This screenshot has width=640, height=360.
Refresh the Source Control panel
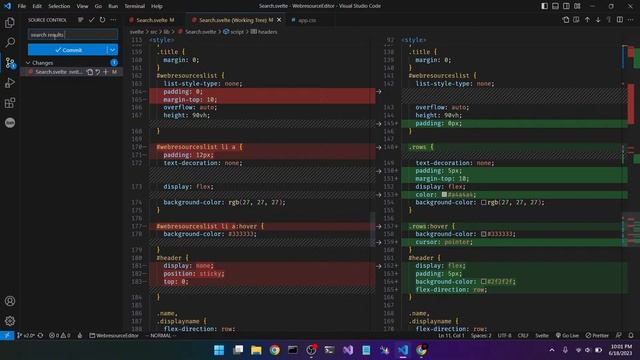(102, 20)
